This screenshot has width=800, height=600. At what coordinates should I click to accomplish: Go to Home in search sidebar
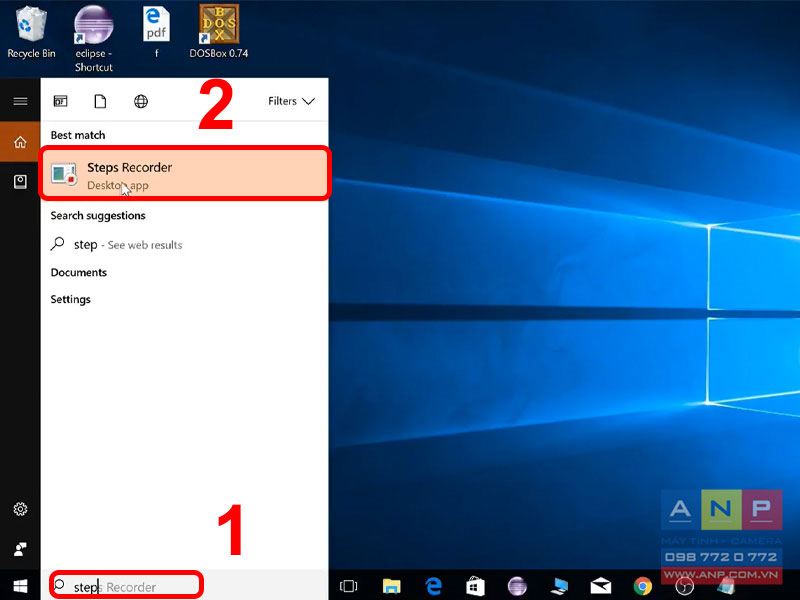[x=20, y=142]
